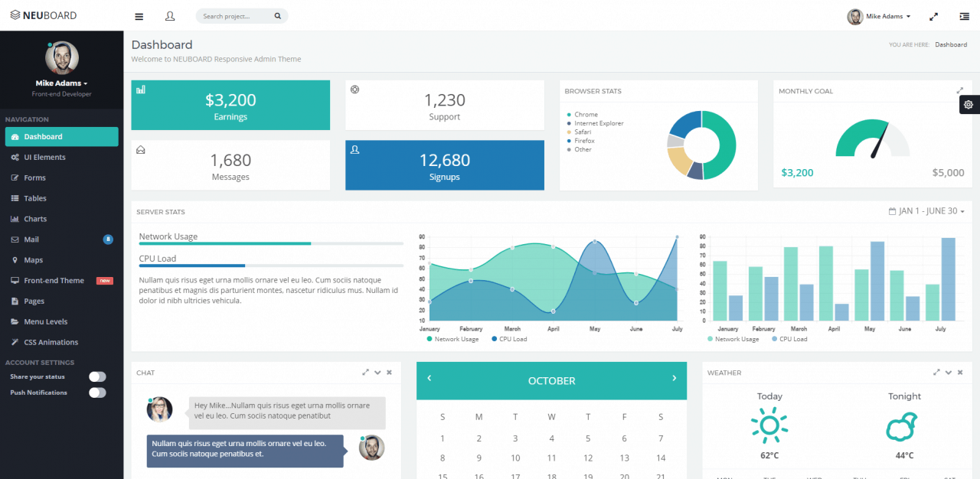Click the cloudy Tonight weather icon
This screenshot has width=980, height=479.
pos(903,427)
